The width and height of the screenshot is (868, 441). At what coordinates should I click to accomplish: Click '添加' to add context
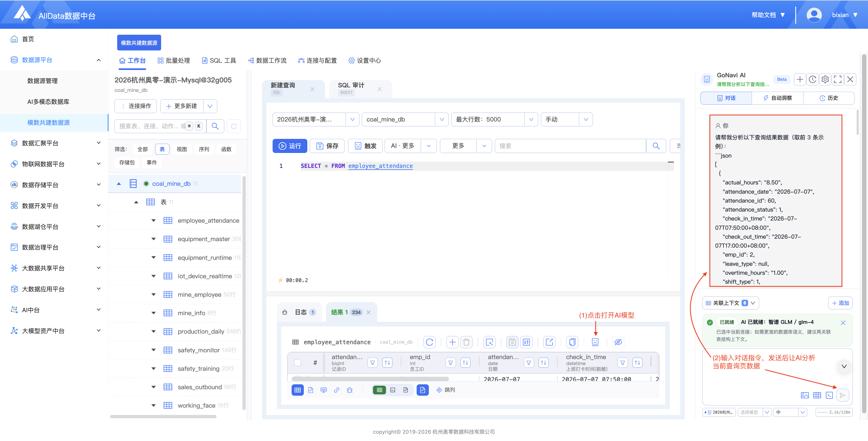click(840, 303)
